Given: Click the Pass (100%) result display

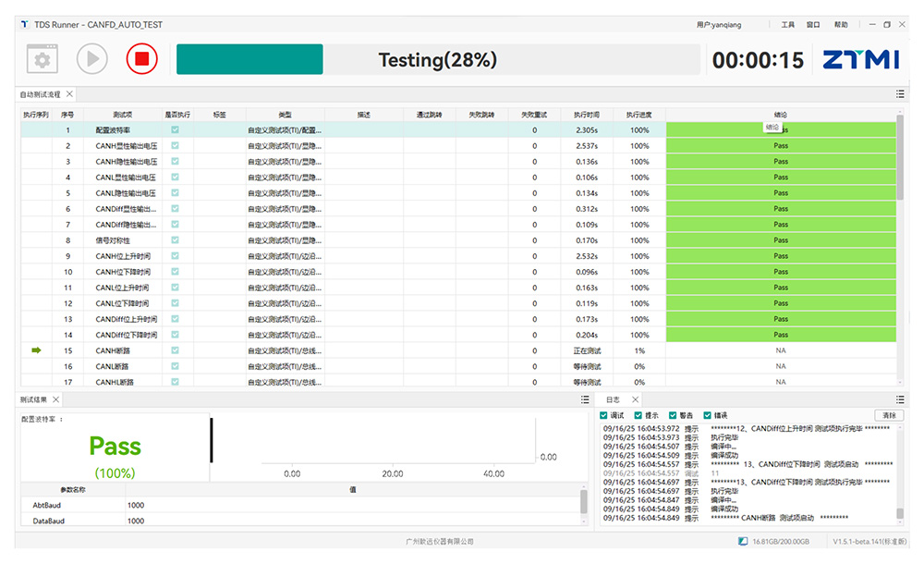Looking at the screenshot, I should [115, 456].
